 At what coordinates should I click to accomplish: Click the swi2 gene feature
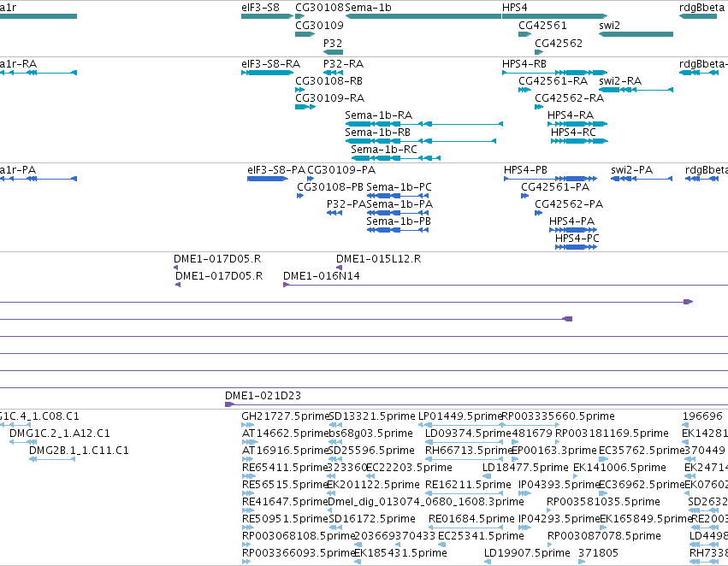pyautogui.click(x=636, y=34)
